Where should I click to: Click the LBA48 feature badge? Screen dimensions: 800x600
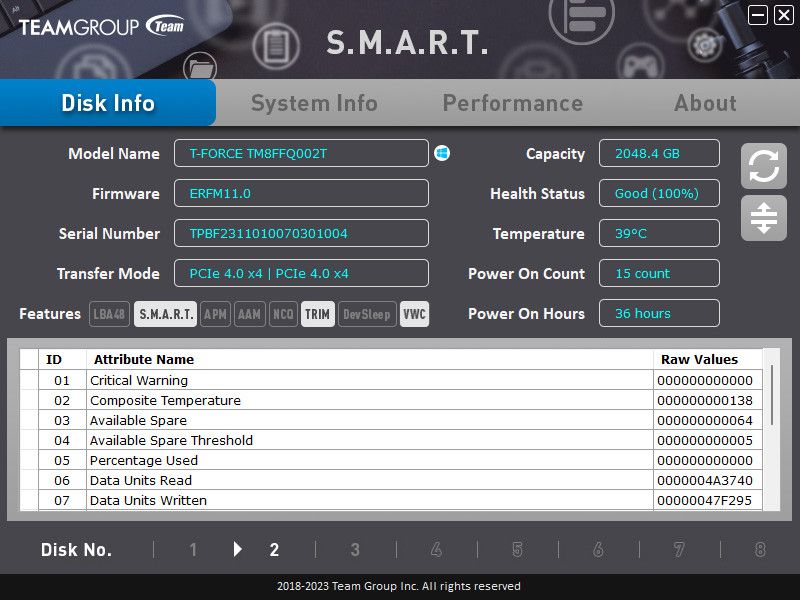tap(110, 314)
